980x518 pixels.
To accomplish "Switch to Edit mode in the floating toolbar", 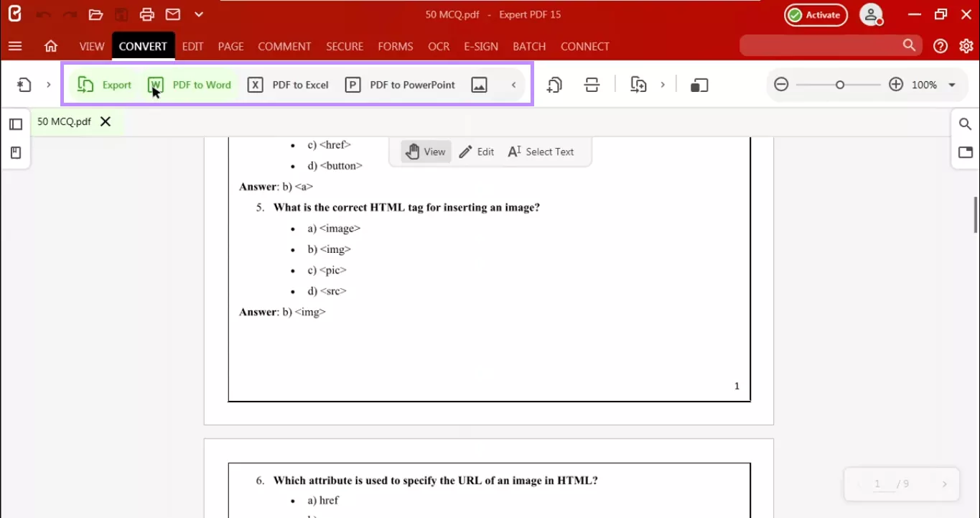I will [476, 152].
